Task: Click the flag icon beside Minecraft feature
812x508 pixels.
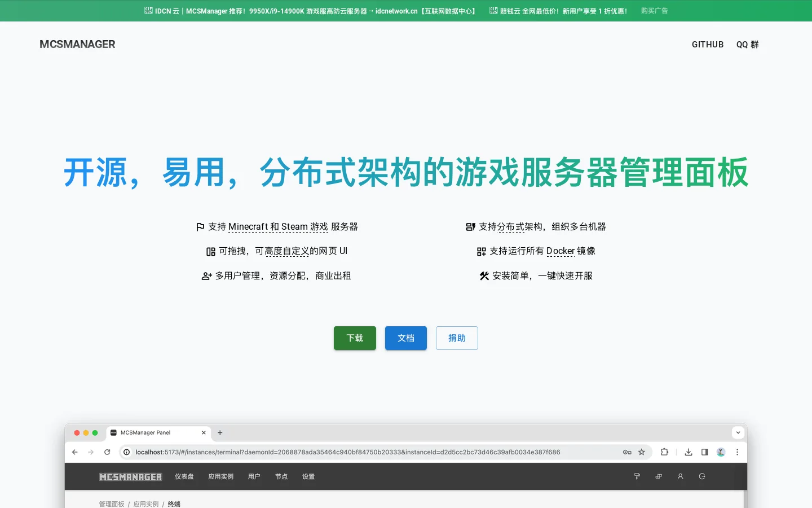Action: 200,227
